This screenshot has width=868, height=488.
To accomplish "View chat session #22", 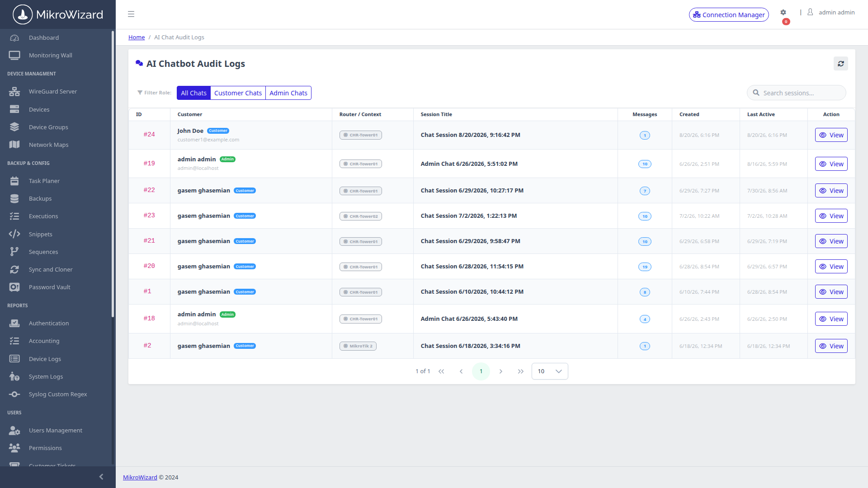I will coord(831,191).
